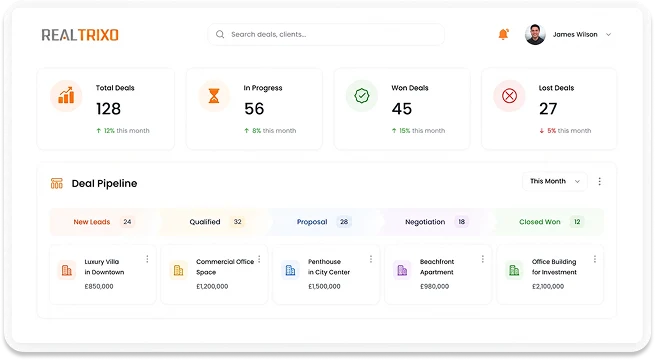This screenshot has height=360, width=655.
Task: Open the Commercial Office Space deal
Action: pyautogui.click(x=214, y=274)
